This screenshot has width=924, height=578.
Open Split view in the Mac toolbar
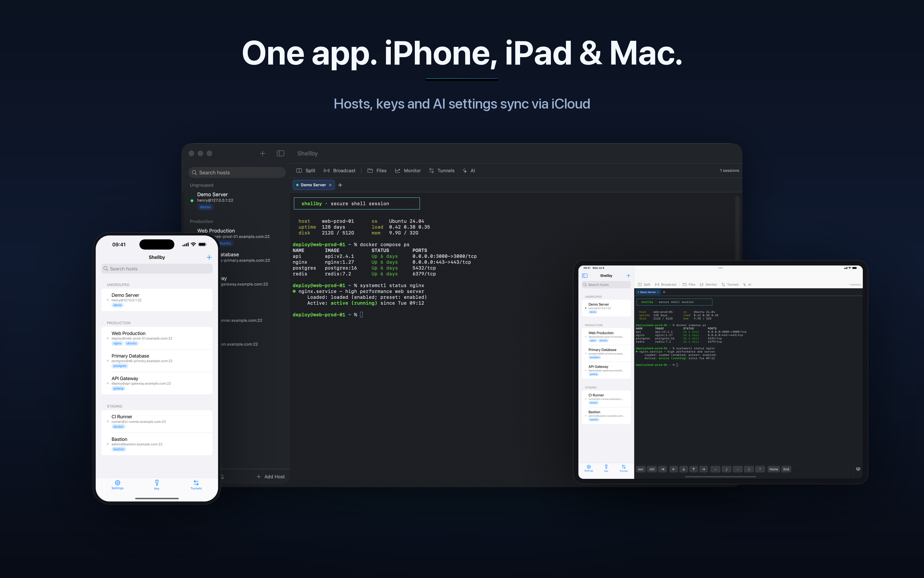(306, 171)
